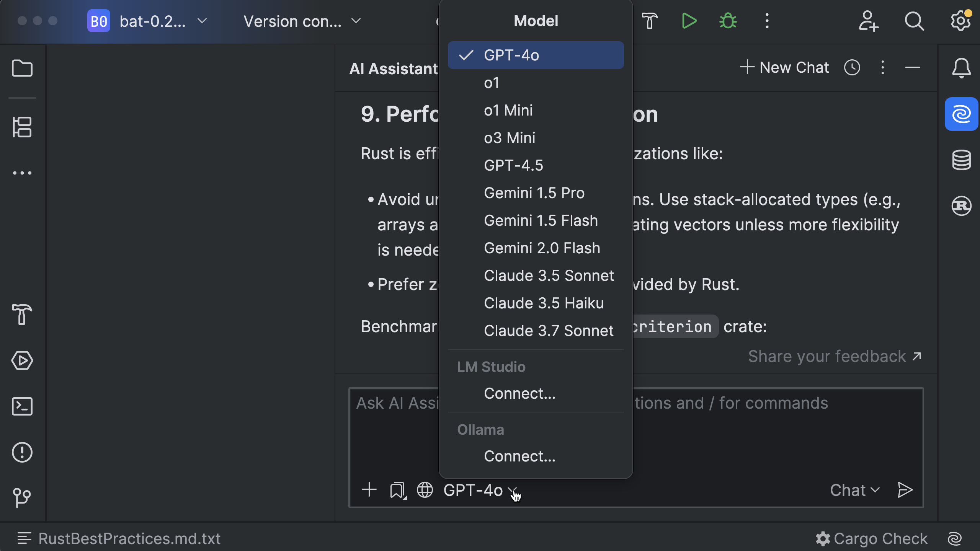Screen dimensions: 980x551
Task: Open the Terminal tool window
Action: coord(22,406)
